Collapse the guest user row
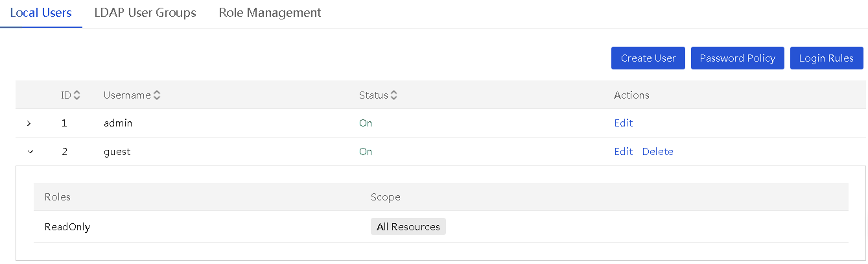 pyautogui.click(x=29, y=152)
